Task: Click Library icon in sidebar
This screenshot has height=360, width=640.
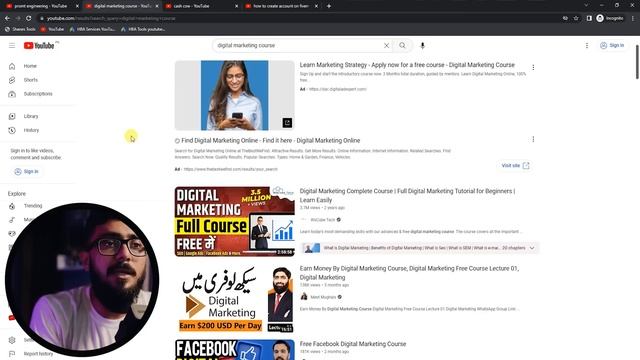Action: 12,116
